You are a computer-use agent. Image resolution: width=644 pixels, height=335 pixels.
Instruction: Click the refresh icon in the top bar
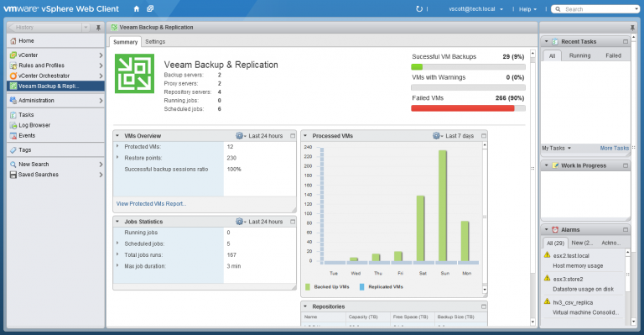(x=419, y=8)
